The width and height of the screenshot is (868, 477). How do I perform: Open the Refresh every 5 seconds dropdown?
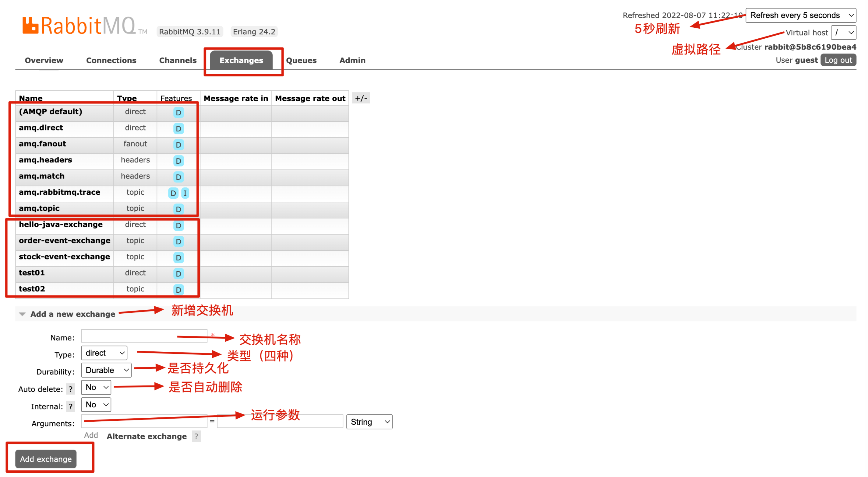(x=800, y=16)
